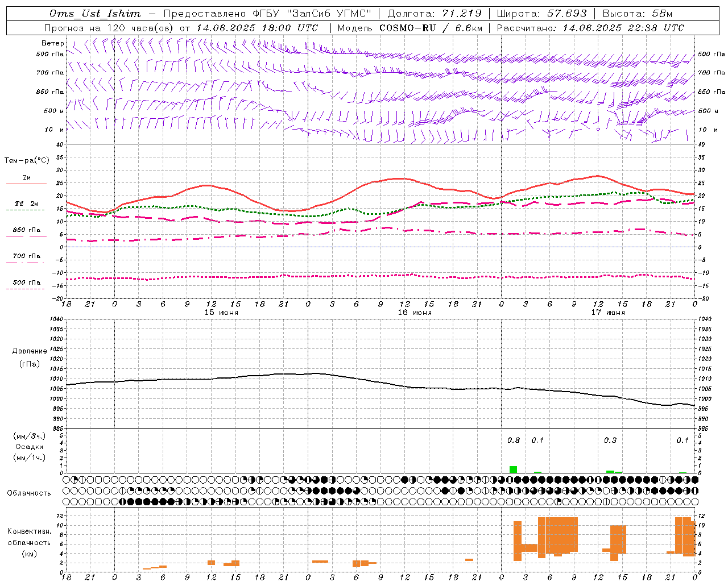Viewport: 728px width, 582px height.
Task: Click the 17 июня date label
Action: (x=608, y=313)
